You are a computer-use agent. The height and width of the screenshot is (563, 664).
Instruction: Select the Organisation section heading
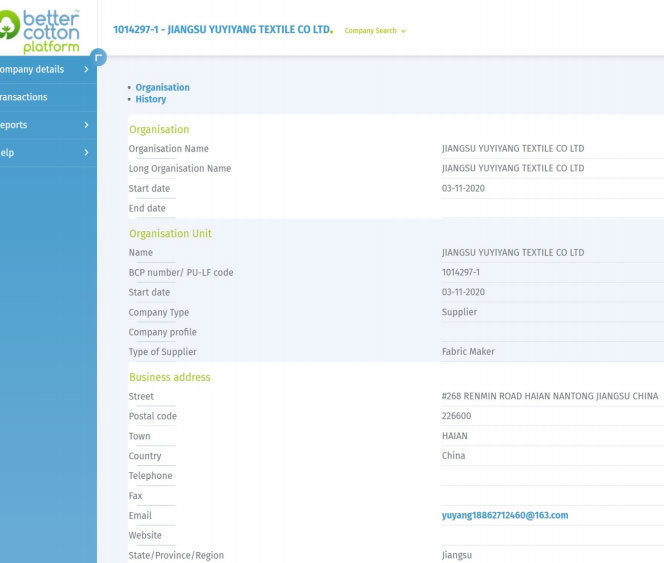coord(159,129)
